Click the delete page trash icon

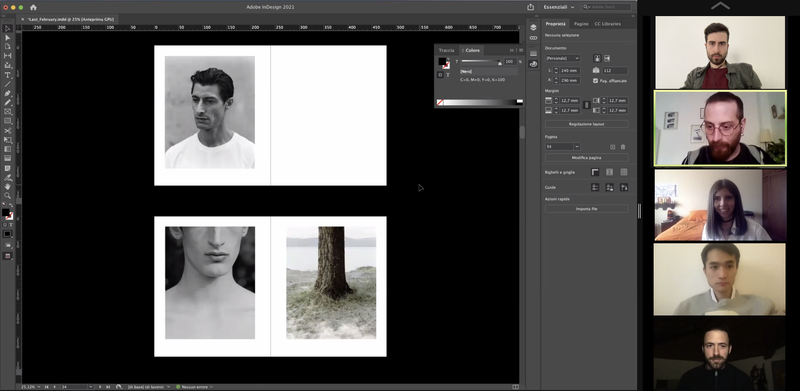point(623,147)
